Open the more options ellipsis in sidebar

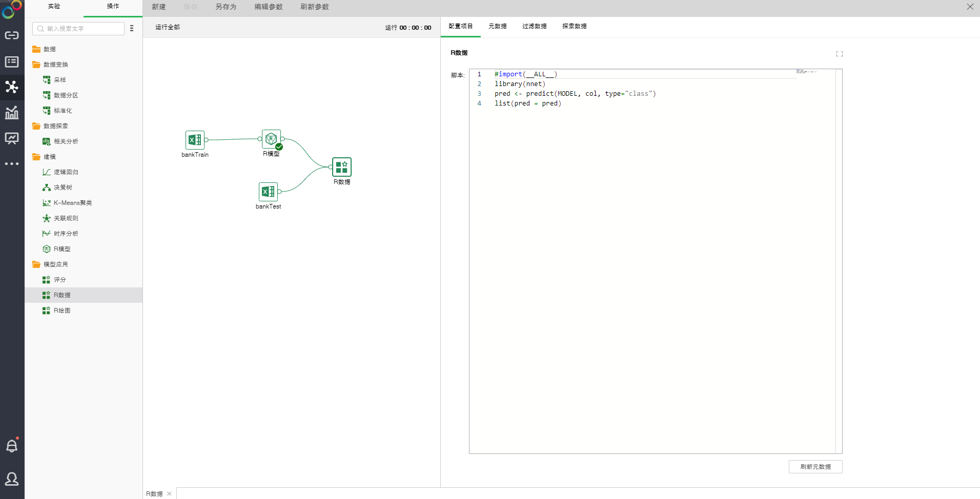point(12,164)
